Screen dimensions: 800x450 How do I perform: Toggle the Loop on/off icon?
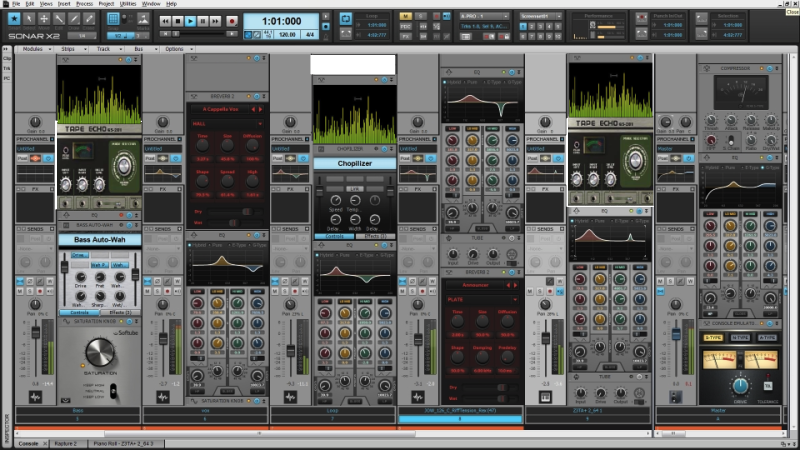point(346,19)
